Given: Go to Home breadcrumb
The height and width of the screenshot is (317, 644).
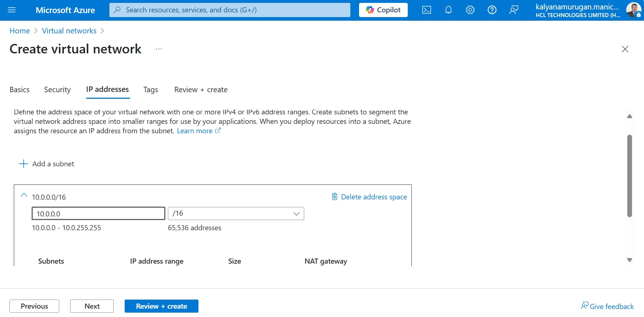Looking at the screenshot, I should tap(20, 31).
